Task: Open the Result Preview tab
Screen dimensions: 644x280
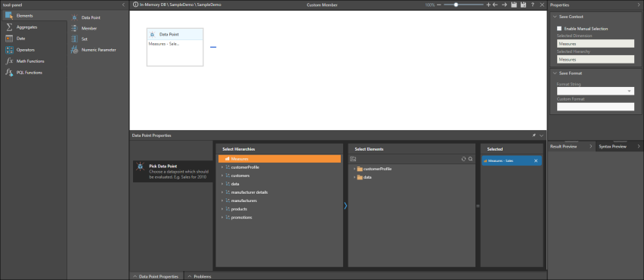Action: click(x=571, y=146)
